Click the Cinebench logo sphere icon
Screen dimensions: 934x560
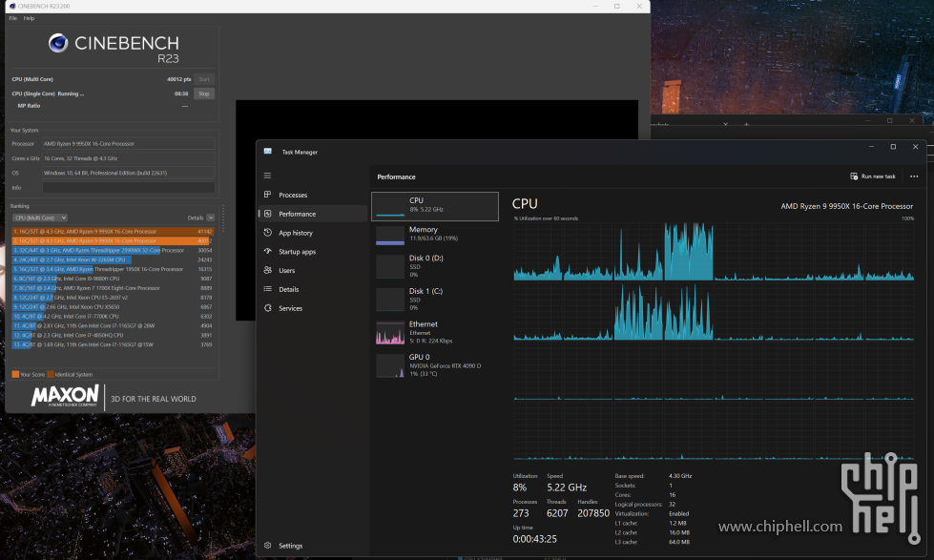click(58, 43)
